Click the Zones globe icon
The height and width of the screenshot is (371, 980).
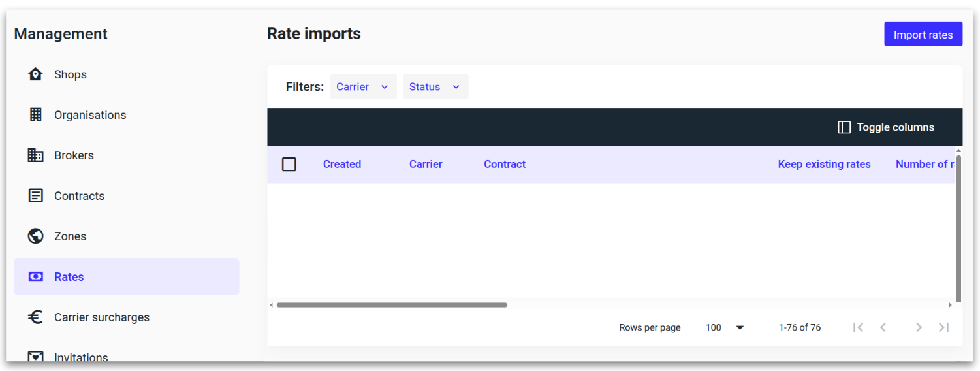coord(35,236)
